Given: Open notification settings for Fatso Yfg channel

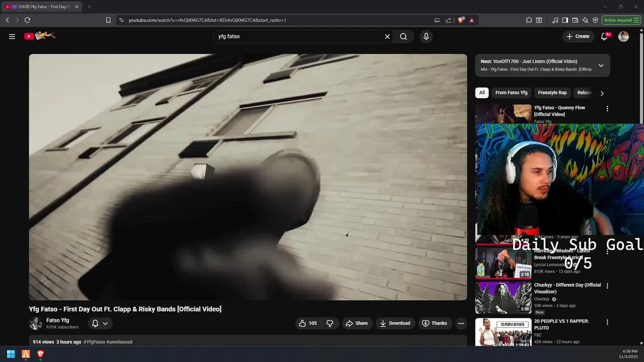Looking at the screenshot, I should coord(100,323).
